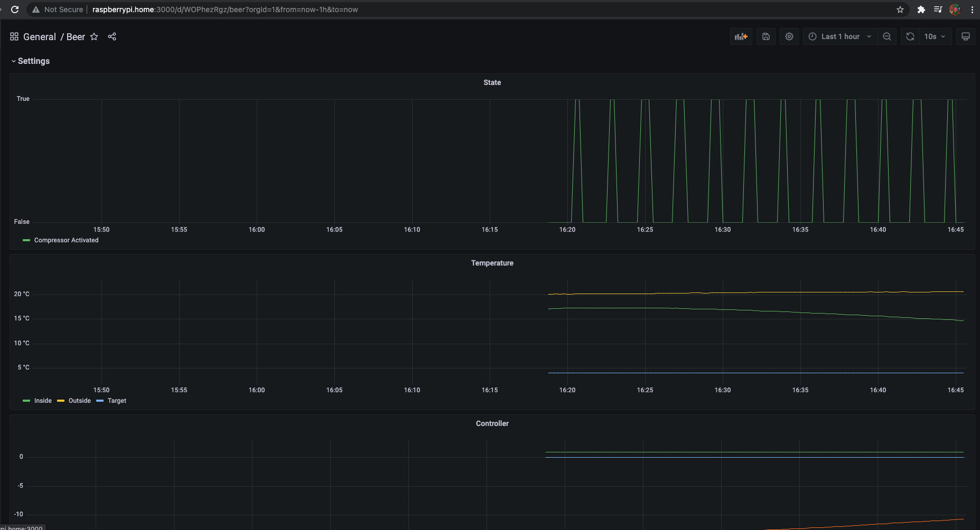Open the Controller panel title menu
The width and height of the screenshot is (980, 530).
[492, 423]
